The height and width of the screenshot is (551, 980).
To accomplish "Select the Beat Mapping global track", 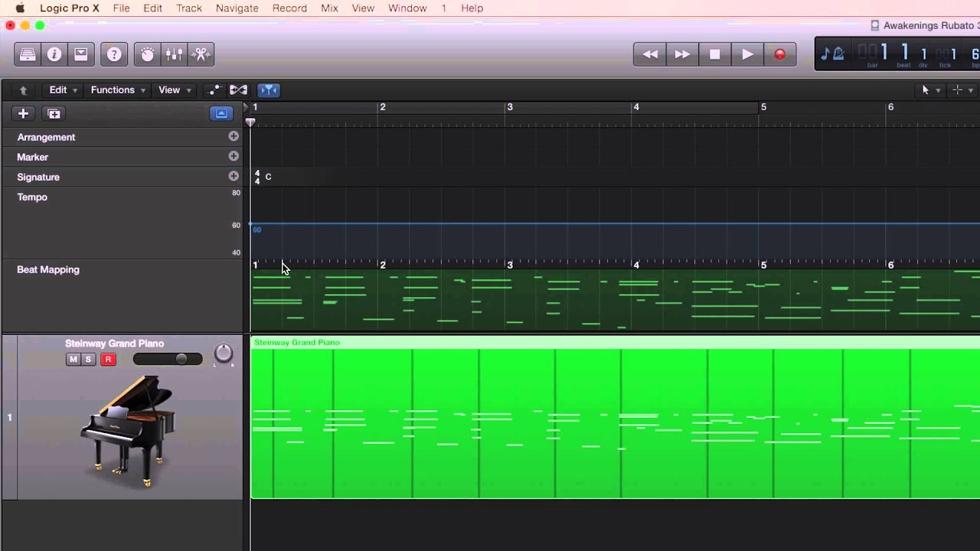I will [48, 269].
